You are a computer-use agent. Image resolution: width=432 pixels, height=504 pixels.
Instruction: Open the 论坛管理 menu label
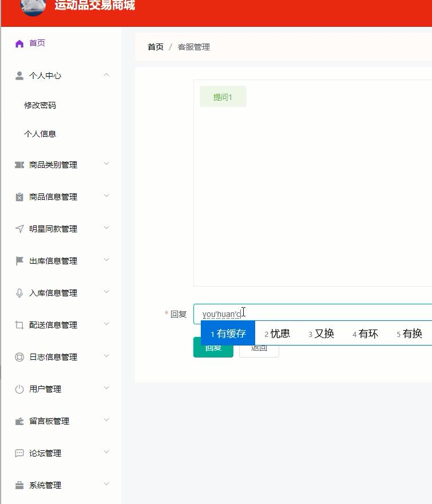(x=45, y=453)
